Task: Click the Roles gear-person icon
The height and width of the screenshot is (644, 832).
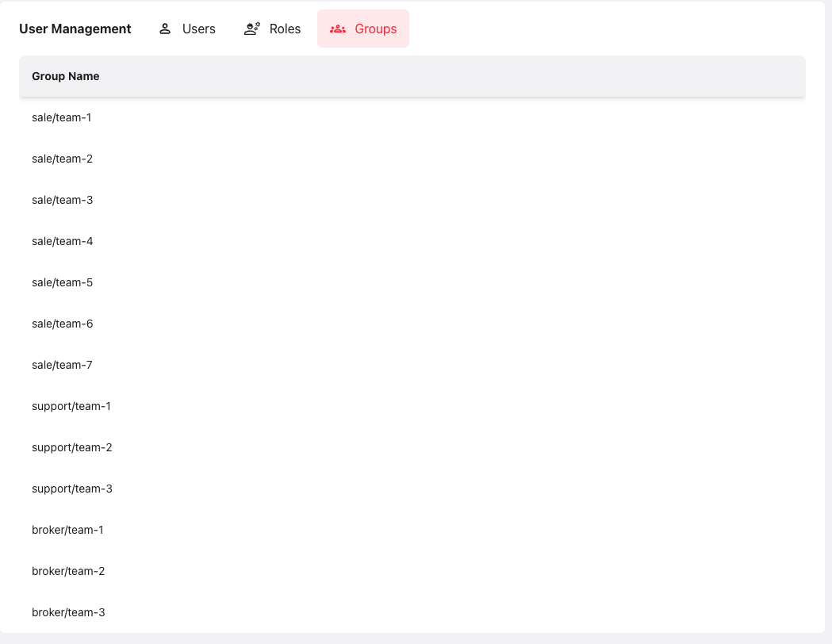Action: 252,29
